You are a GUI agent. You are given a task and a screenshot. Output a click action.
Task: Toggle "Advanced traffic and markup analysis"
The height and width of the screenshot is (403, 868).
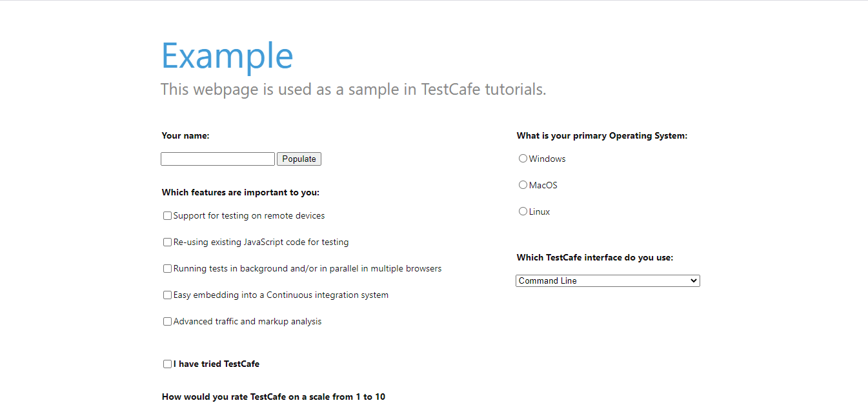pyautogui.click(x=167, y=321)
